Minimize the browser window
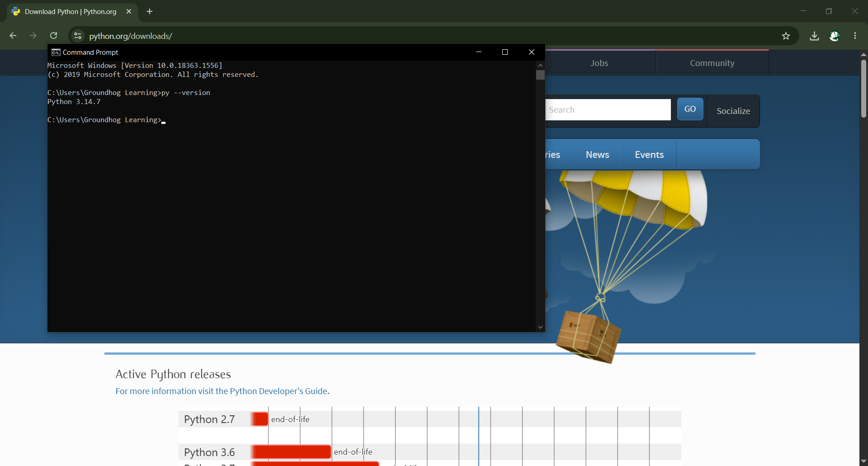This screenshot has height=466, width=868. tap(803, 11)
